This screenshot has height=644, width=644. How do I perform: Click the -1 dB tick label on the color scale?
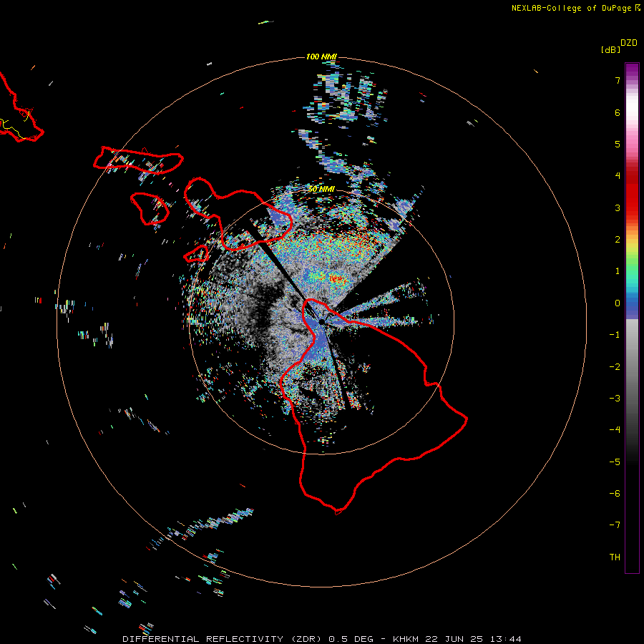pos(615,335)
